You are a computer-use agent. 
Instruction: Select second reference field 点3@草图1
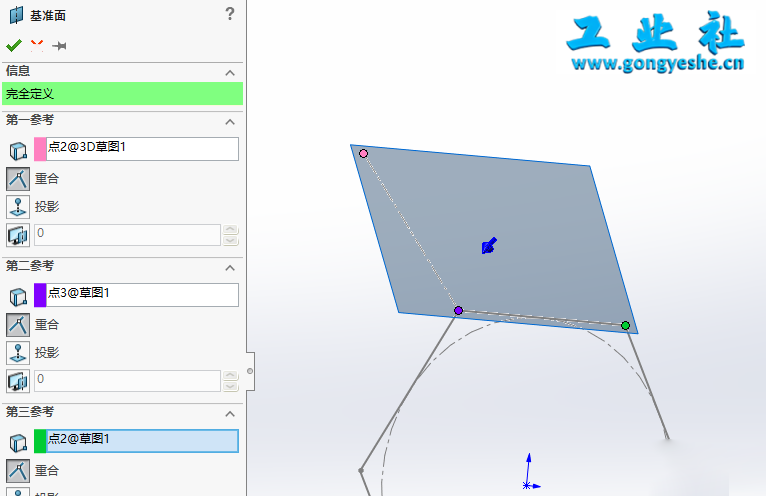click(x=142, y=295)
